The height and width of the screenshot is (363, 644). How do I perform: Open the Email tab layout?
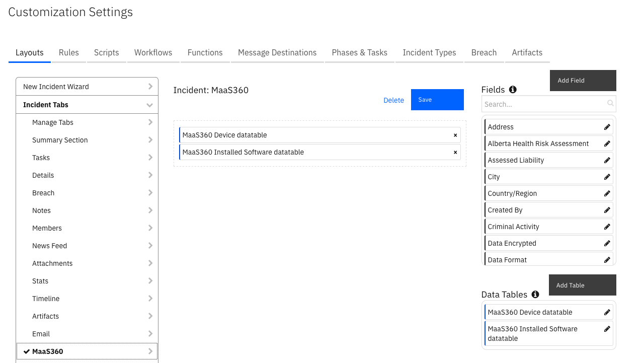87,334
